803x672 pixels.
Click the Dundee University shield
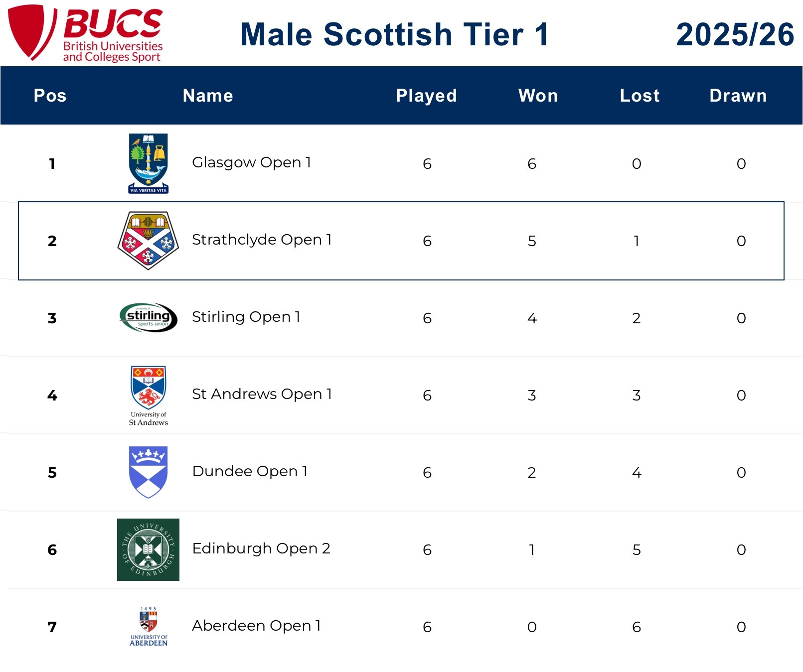click(149, 472)
